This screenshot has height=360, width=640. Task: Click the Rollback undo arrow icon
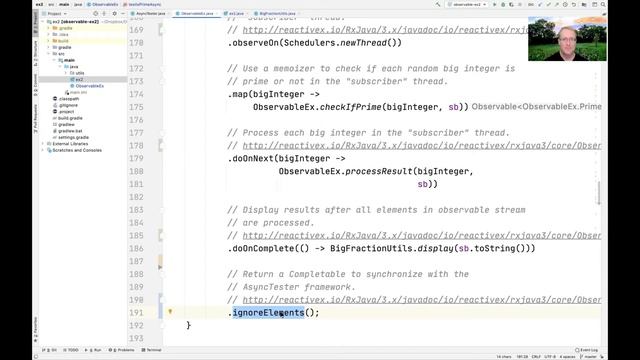(574, 4)
